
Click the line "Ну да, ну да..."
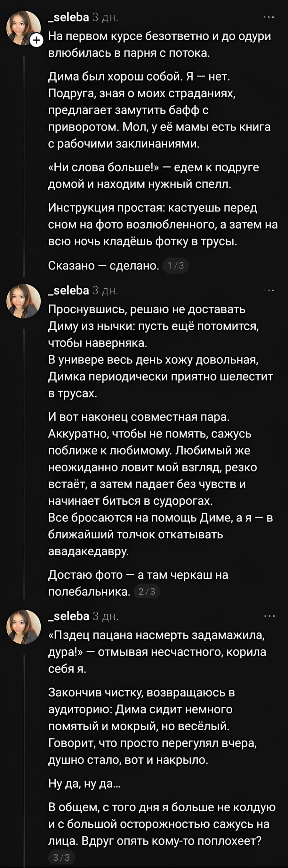coord(84,784)
